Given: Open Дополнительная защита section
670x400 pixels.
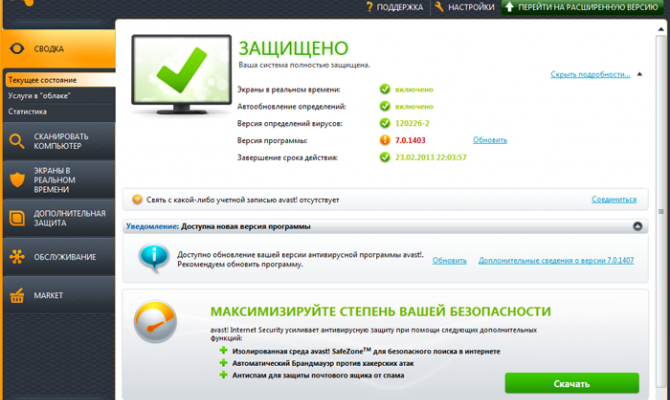Looking at the screenshot, I should click(59, 218).
